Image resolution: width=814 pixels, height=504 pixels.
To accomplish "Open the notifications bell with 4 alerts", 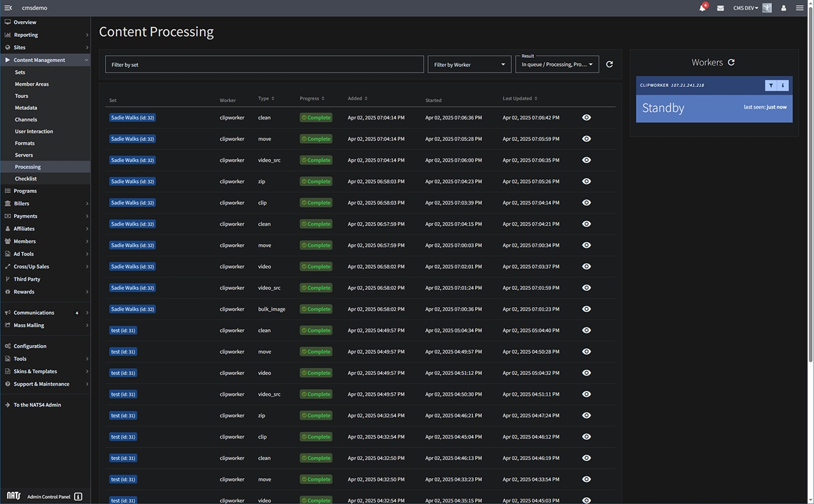I will click(703, 8).
